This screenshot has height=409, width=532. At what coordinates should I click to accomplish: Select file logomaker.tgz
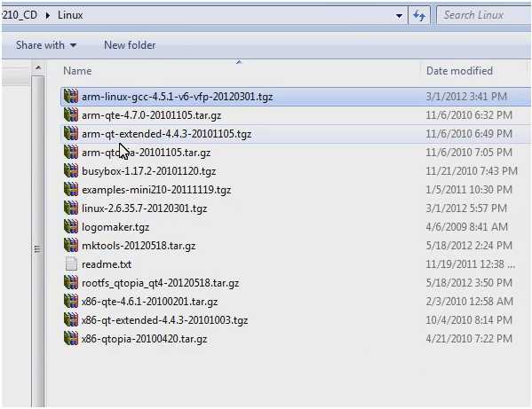pyautogui.click(x=115, y=227)
